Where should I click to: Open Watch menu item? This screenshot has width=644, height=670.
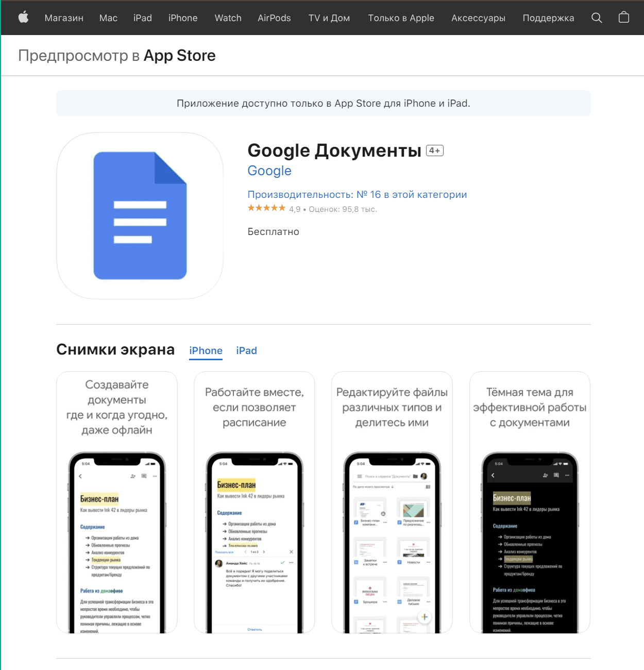[x=228, y=18]
